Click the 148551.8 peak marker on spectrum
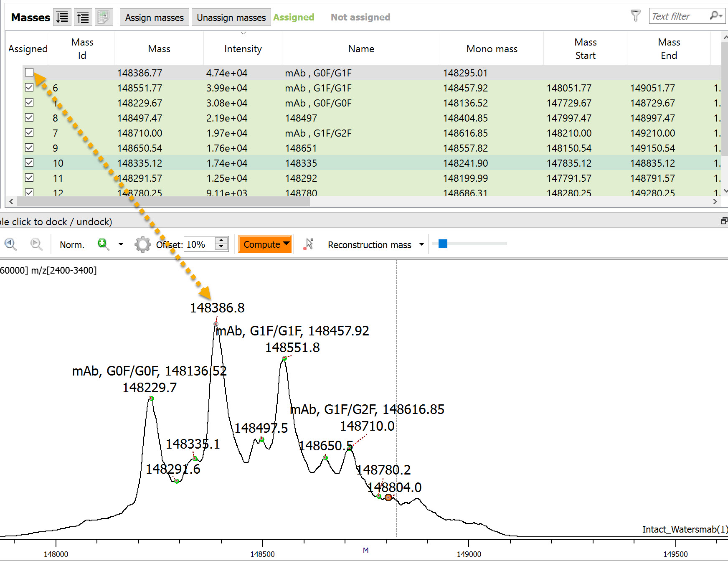The width and height of the screenshot is (728, 561). [x=284, y=358]
